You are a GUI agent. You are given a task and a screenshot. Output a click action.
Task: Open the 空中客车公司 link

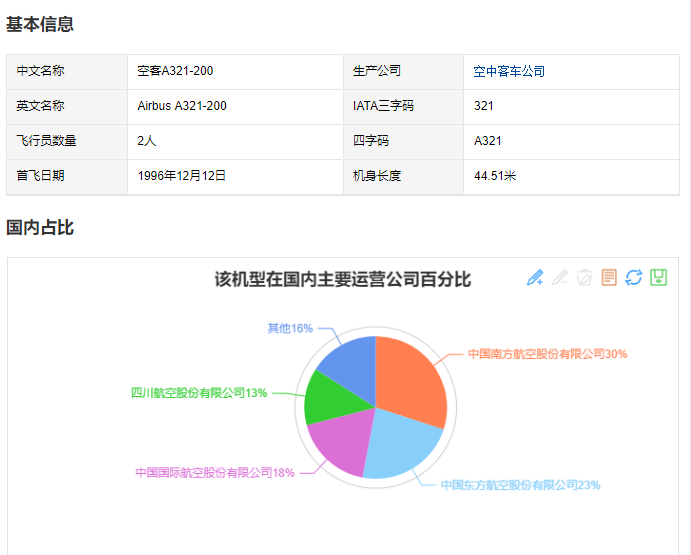click(509, 71)
